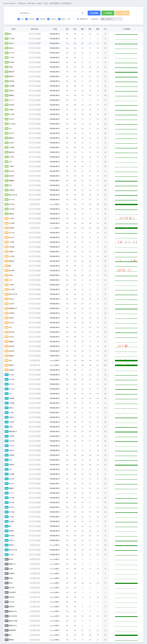Click the 海外 badge beside 新加坡

pos(7,559)
